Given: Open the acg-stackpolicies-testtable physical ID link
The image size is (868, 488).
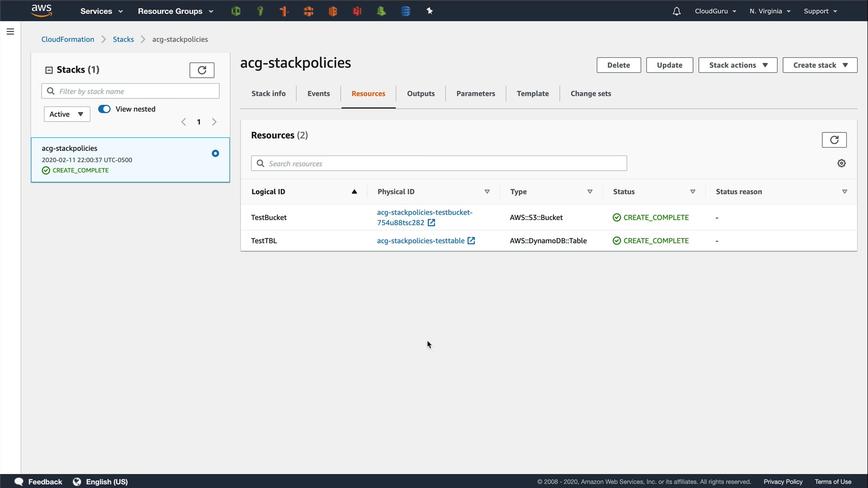Looking at the screenshot, I should 420,241.
